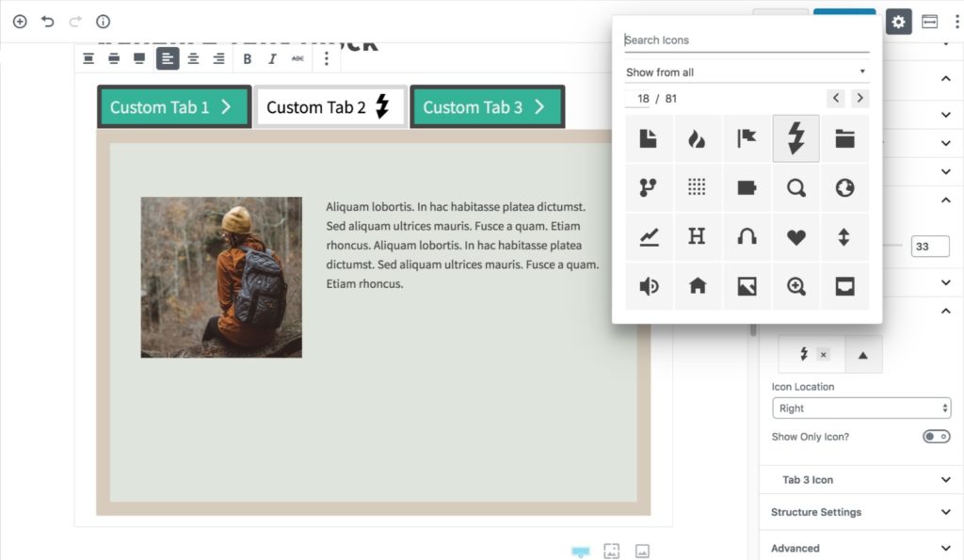This screenshot has width=964, height=560.
Task: Pick the video camera icon
Action: coord(747,187)
